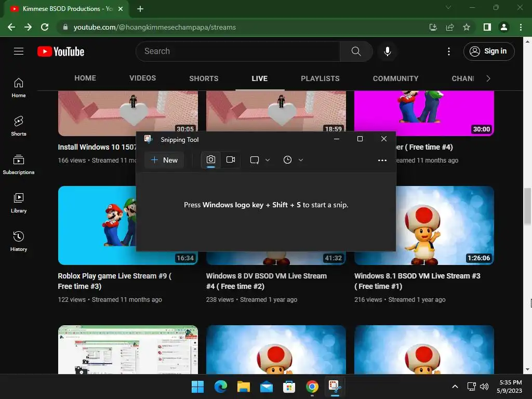Open Chrome three-dot menu
Screen dimensions: 532x399
pyautogui.click(x=521, y=27)
